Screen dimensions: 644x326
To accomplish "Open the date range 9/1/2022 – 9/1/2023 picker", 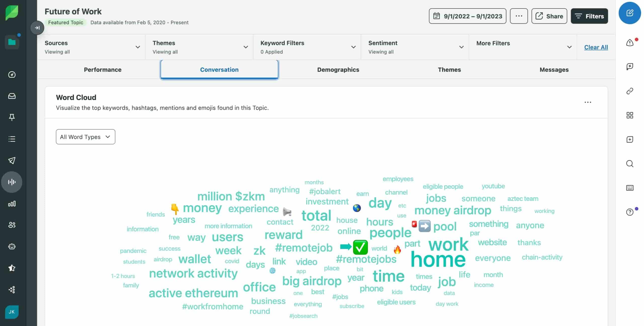I will click(x=467, y=16).
